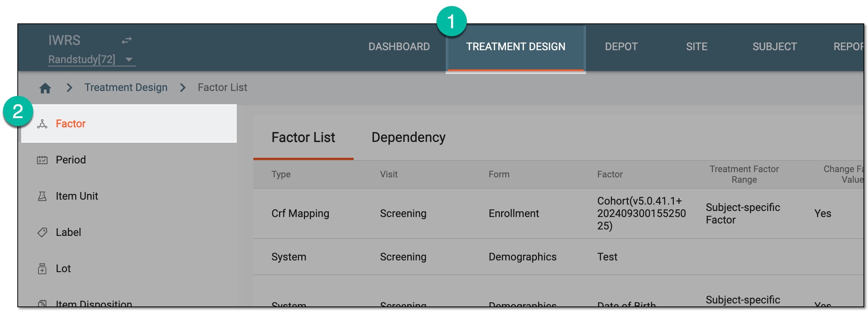Click the swap arrows icon next to IWRS
This screenshot has width=868, height=311.
point(127,40)
